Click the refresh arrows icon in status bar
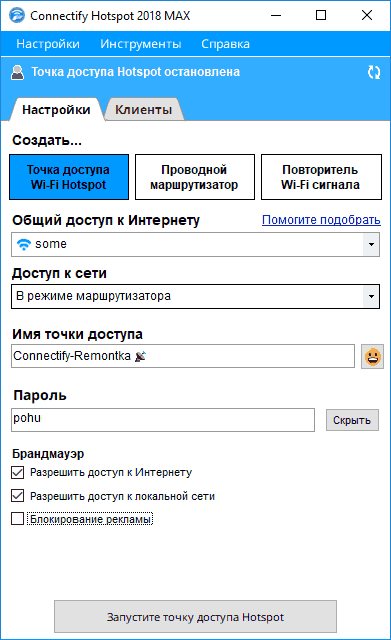 pos(374,72)
